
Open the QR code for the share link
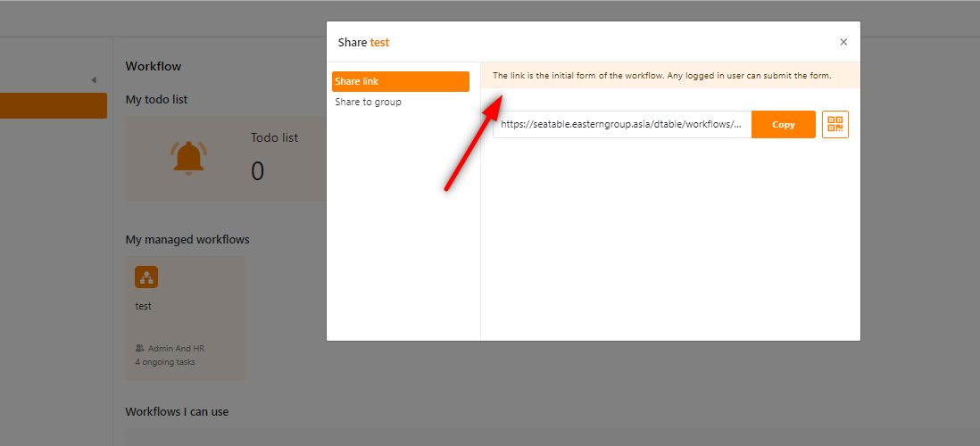tap(835, 124)
